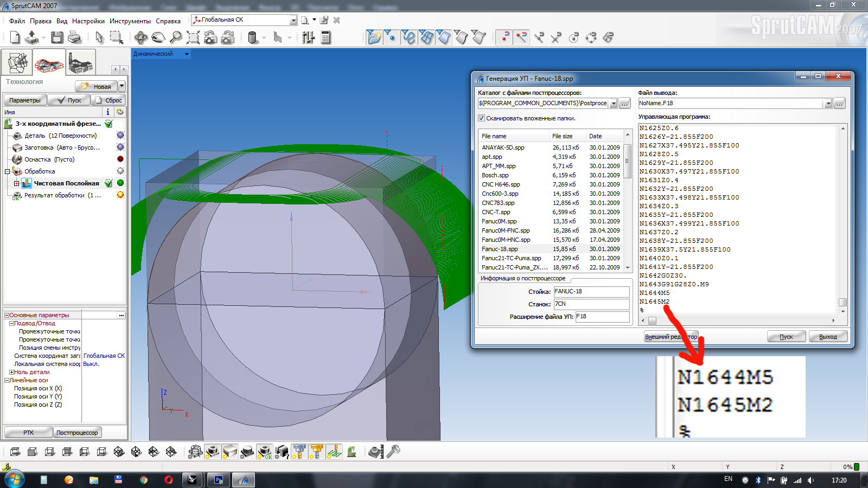Open the Technology tab icon

tap(49, 62)
